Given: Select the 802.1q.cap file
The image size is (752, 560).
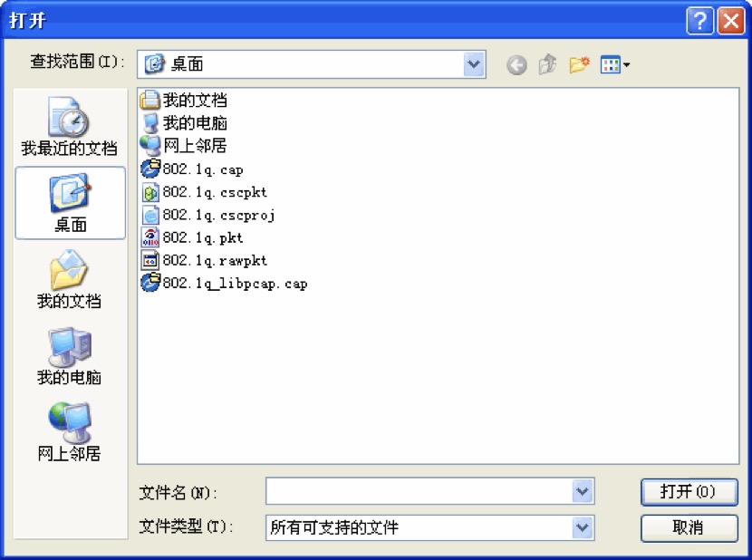Looking at the screenshot, I should point(202,169).
